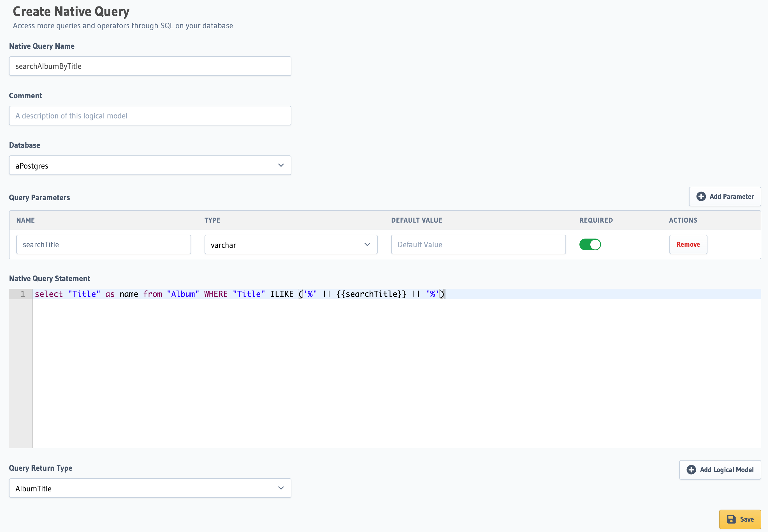Image resolution: width=768 pixels, height=532 pixels.
Task: Add a new logical model
Action: (x=720, y=470)
